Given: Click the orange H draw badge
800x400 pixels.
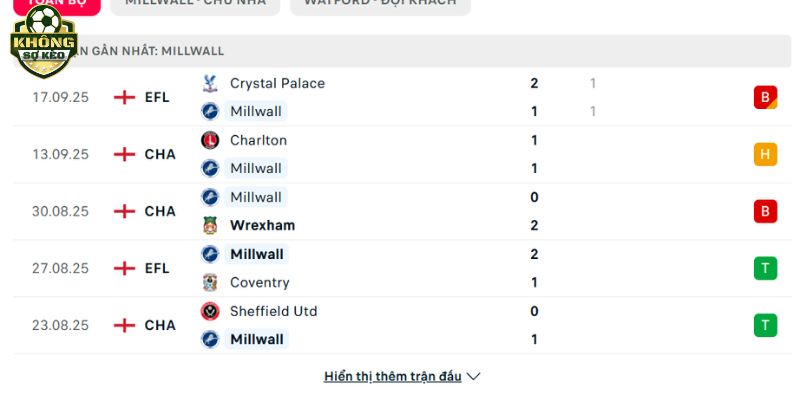Looking at the screenshot, I should pyautogui.click(x=765, y=154).
